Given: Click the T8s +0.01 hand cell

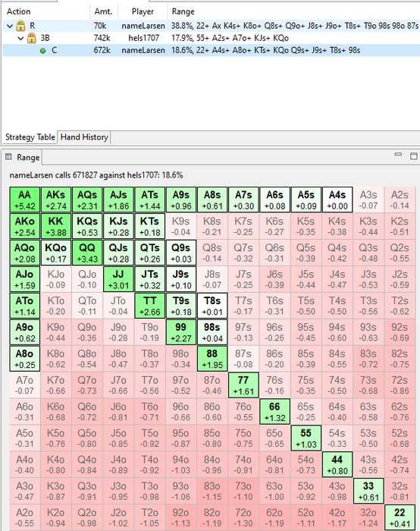Looking at the screenshot, I should (212, 306).
